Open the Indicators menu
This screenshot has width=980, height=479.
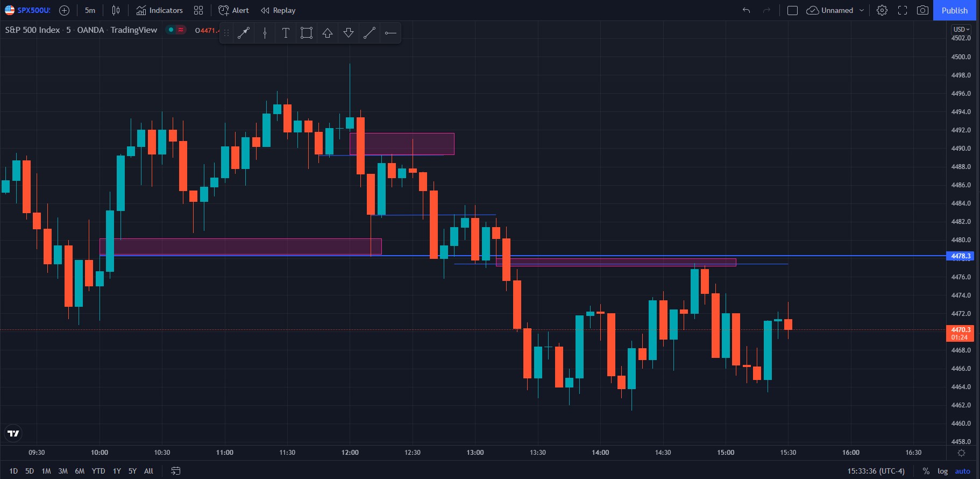coord(160,10)
